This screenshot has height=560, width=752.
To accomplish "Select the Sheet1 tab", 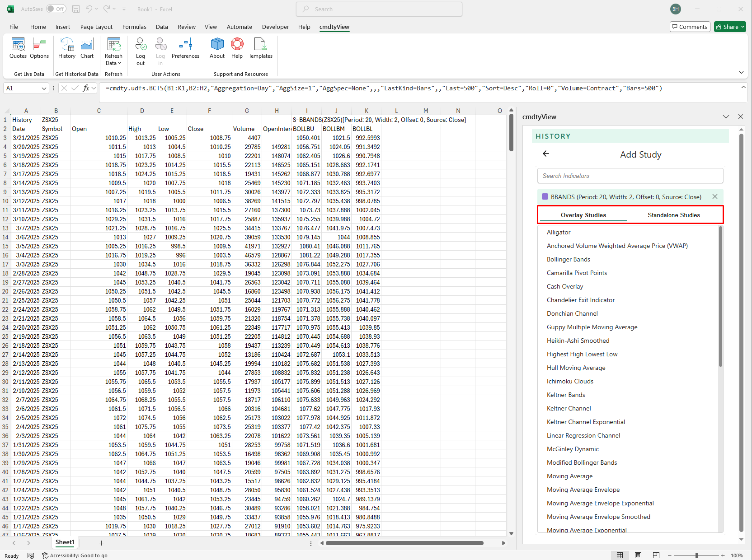I will click(65, 542).
